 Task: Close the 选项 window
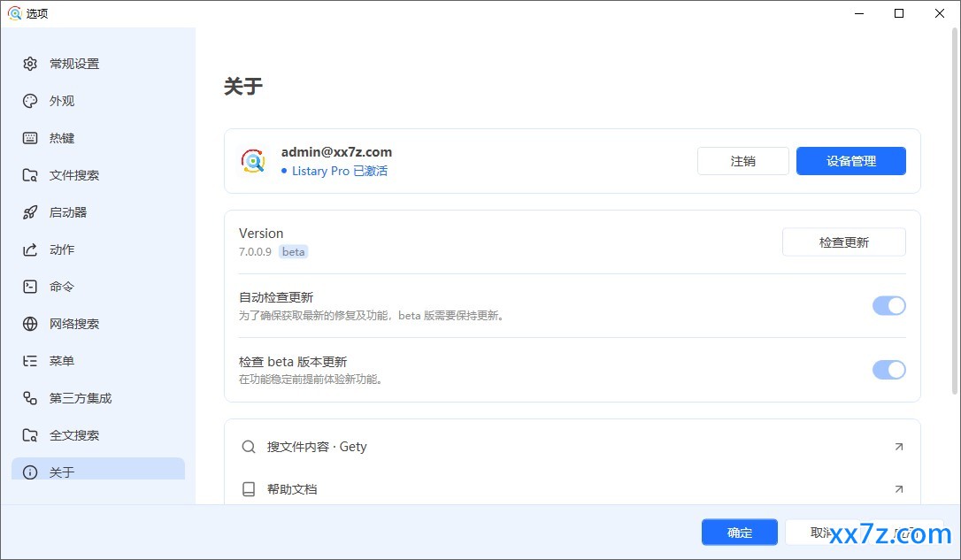point(940,13)
